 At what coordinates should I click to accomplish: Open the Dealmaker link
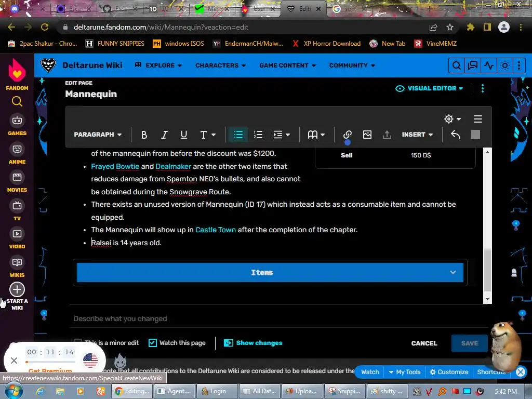(174, 166)
